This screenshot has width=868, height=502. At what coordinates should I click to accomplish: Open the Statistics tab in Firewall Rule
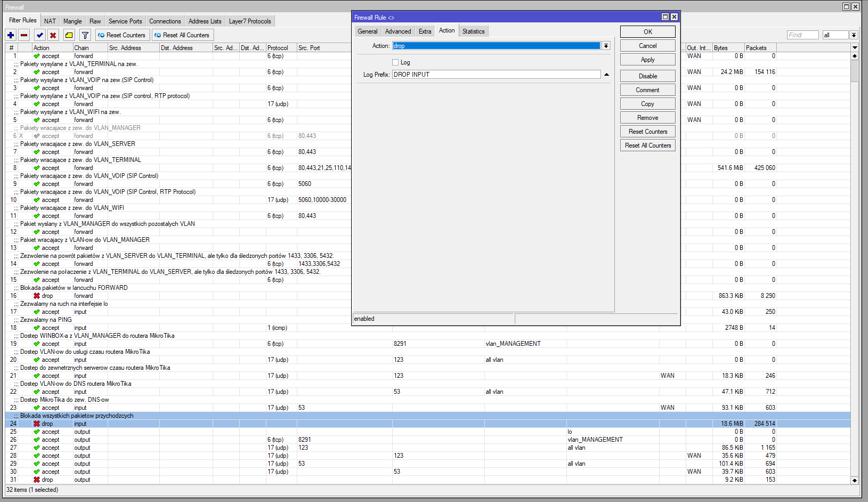coord(473,31)
